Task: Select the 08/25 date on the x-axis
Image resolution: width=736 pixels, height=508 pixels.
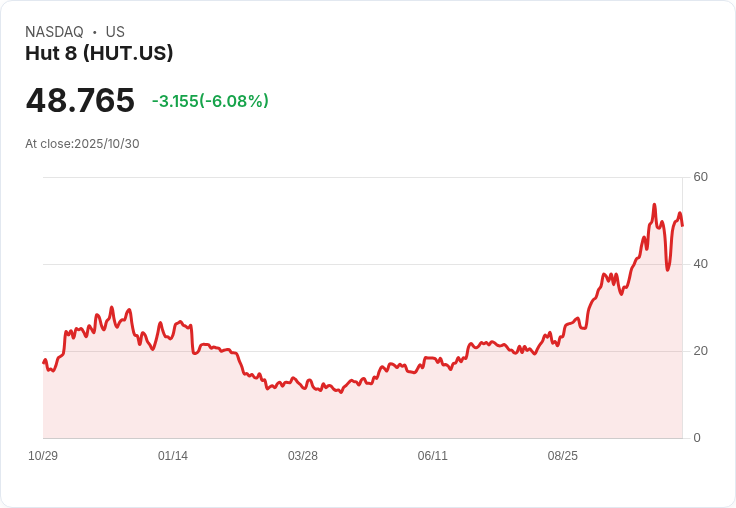Action: tap(563, 456)
